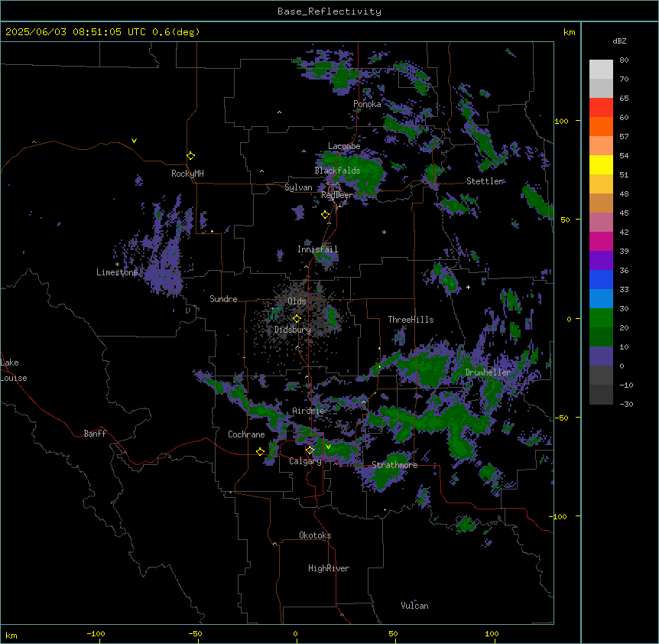Click the Banff town label
This screenshot has height=644, width=659.
pyautogui.click(x=95, y=434)
